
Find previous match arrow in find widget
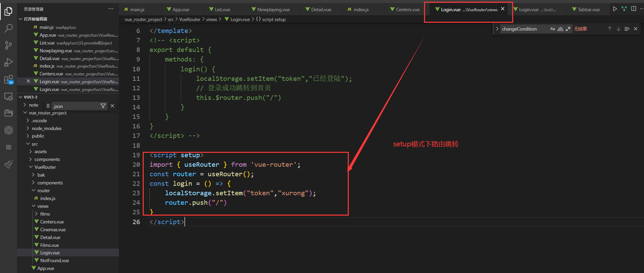point(609,29)
